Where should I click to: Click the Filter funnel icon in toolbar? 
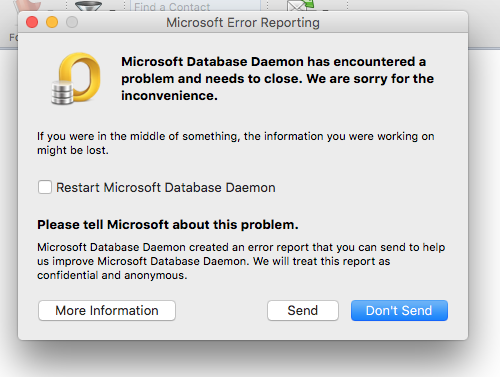pos(88,6)
